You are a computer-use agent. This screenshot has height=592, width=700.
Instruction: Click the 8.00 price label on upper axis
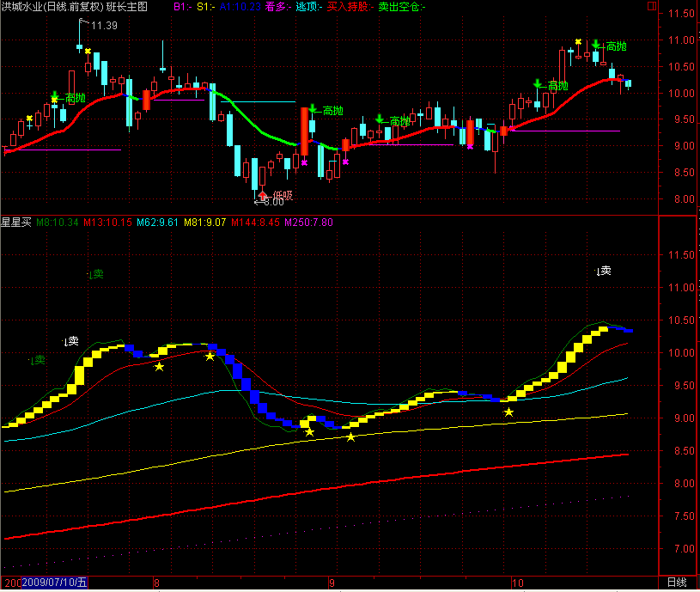[x=685, y=198]
